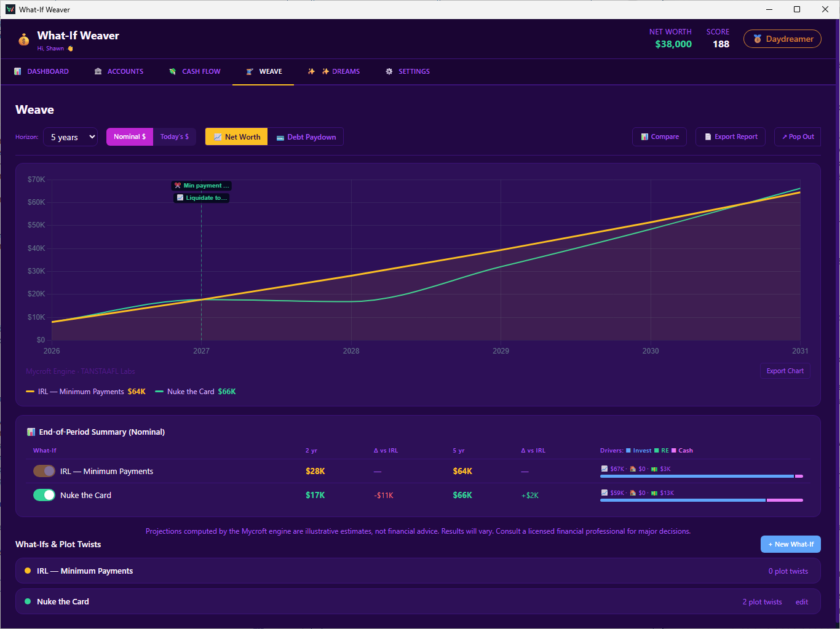840x629 pixels.
Task: Click the $17K two-year value
Action: click(315, 495)
